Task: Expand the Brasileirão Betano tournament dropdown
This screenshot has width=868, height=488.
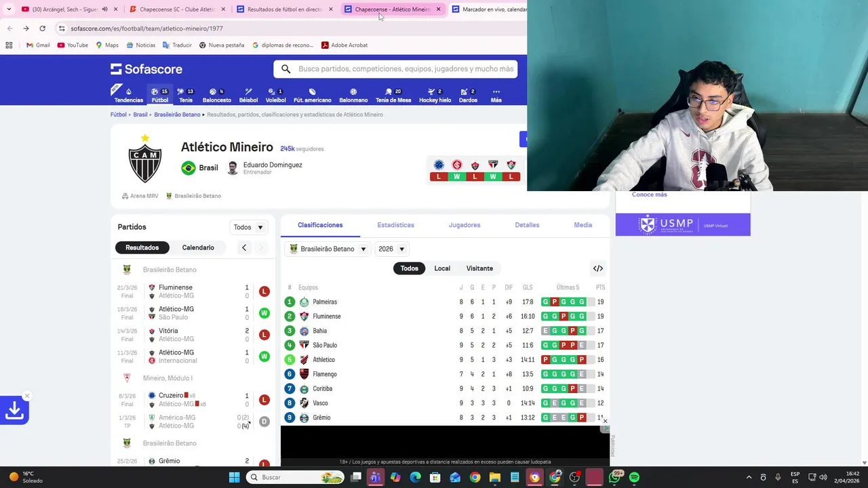Action: (x=328, y=249)
